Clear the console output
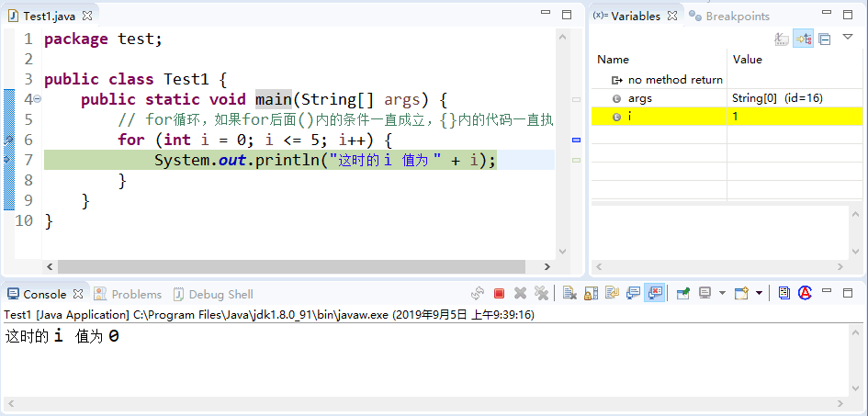The image size is (868, 416). pyautogui.click(x=569, y=294)
